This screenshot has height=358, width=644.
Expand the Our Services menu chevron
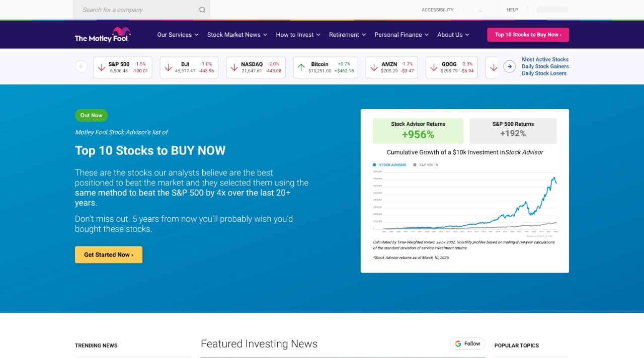[196, 35]
